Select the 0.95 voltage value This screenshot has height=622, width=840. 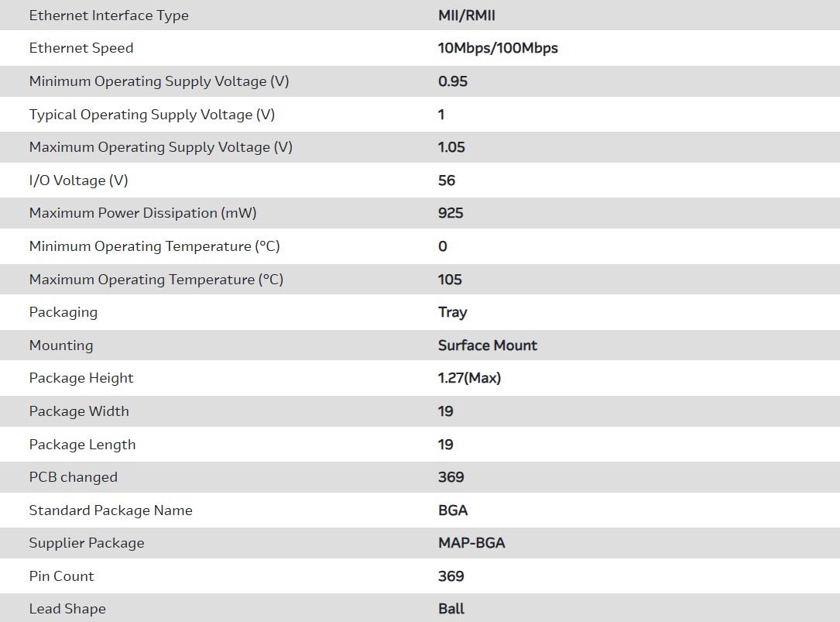pyautogui.click(x=453, y=81)
